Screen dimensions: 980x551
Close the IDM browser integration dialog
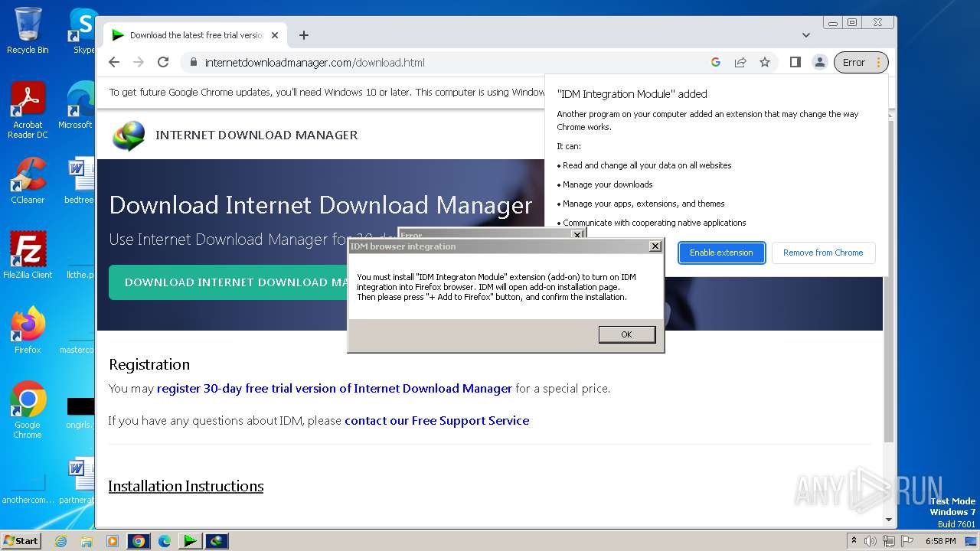pyautogui.click(x=655, y=246)
